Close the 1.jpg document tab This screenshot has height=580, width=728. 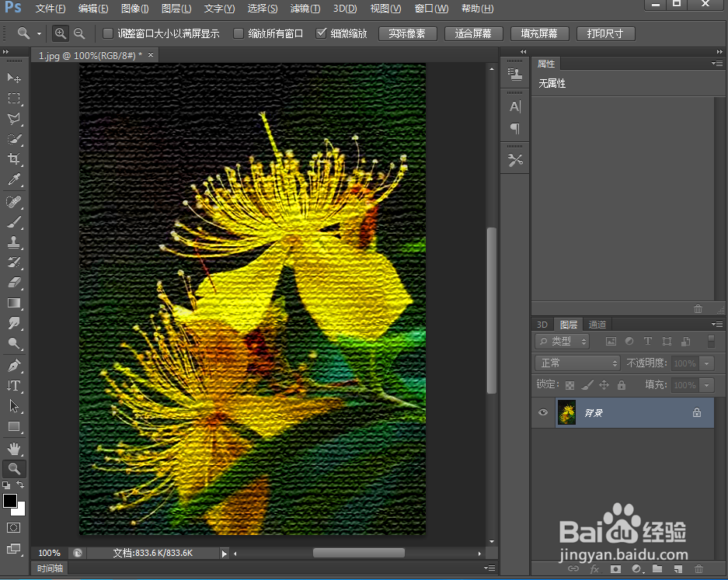click(x=151, y=55)
